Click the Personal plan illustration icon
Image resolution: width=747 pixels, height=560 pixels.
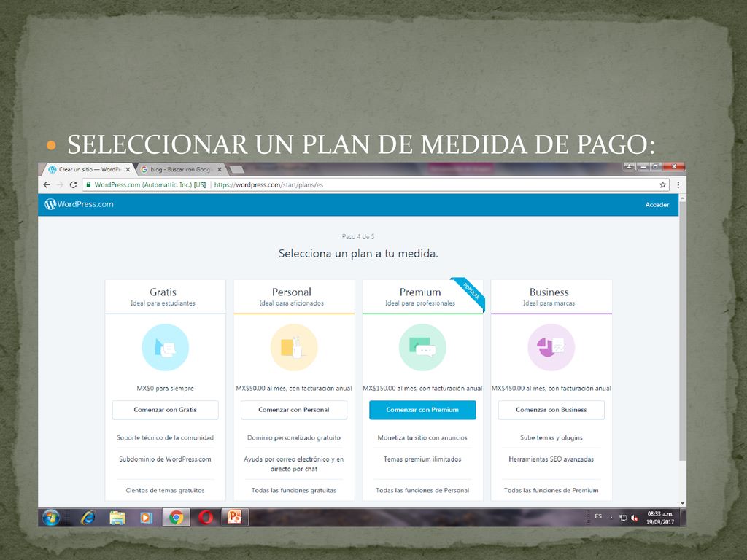(294, 348)
